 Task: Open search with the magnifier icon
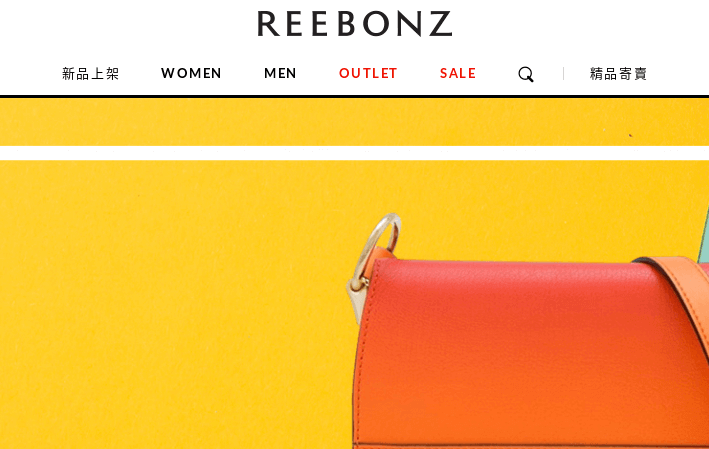526,74
